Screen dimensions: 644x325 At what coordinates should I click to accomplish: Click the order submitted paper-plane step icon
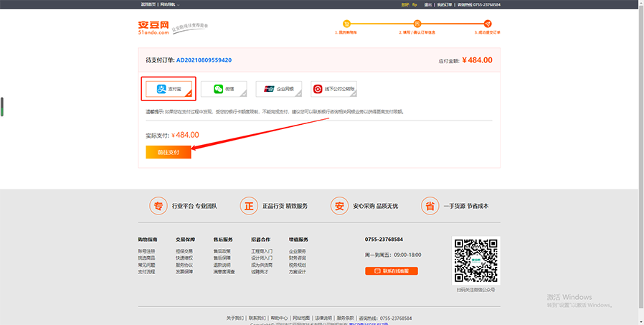[x=488, y=24]
